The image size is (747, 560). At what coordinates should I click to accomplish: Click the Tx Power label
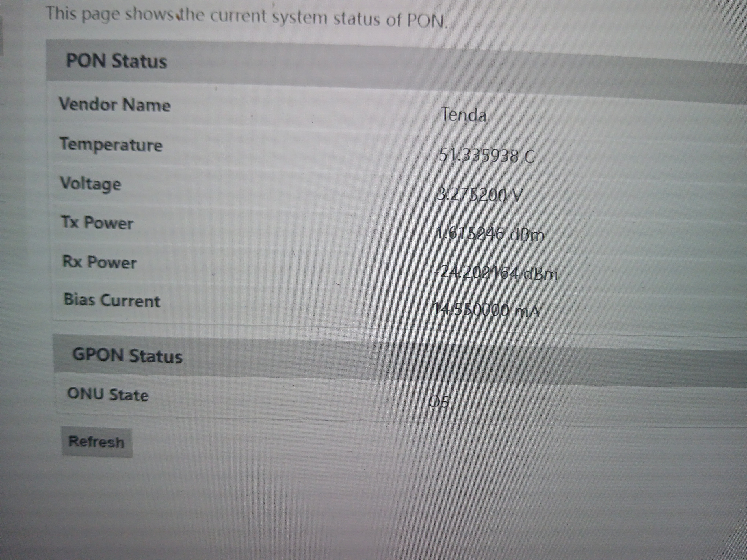click(97, 223)
